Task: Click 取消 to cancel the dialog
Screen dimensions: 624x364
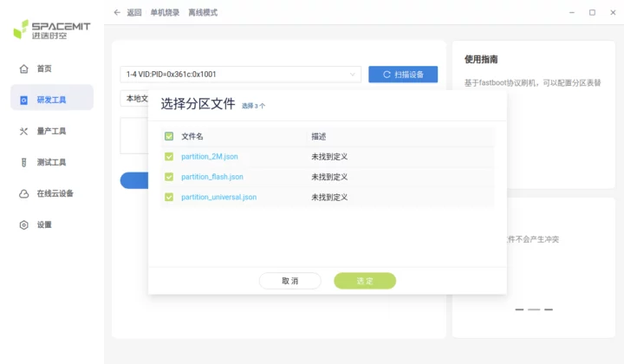Action: click(x=290, y=281)
